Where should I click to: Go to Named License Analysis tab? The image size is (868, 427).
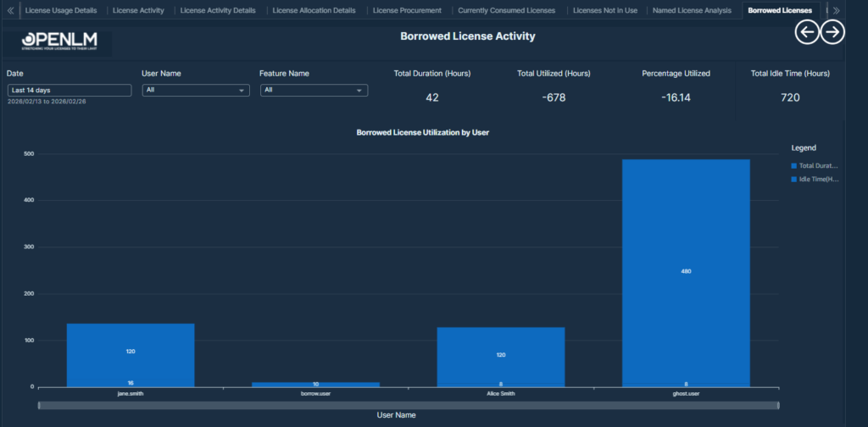692,11
